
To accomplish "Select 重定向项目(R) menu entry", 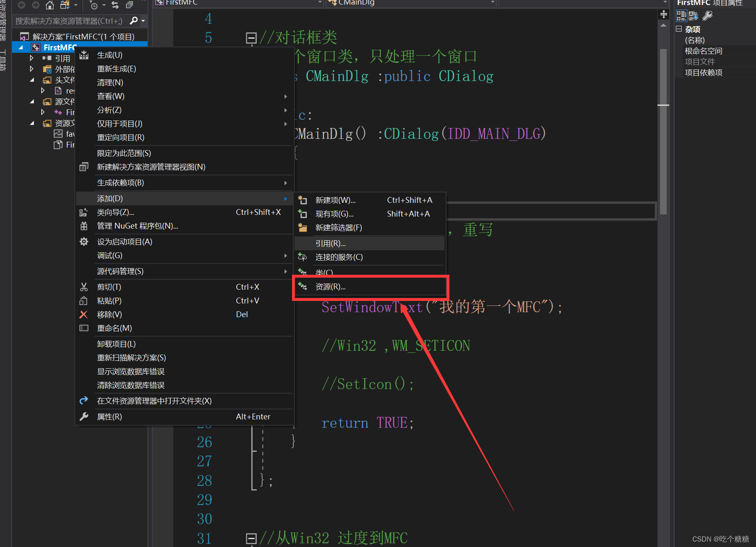I will pos(185,137).
